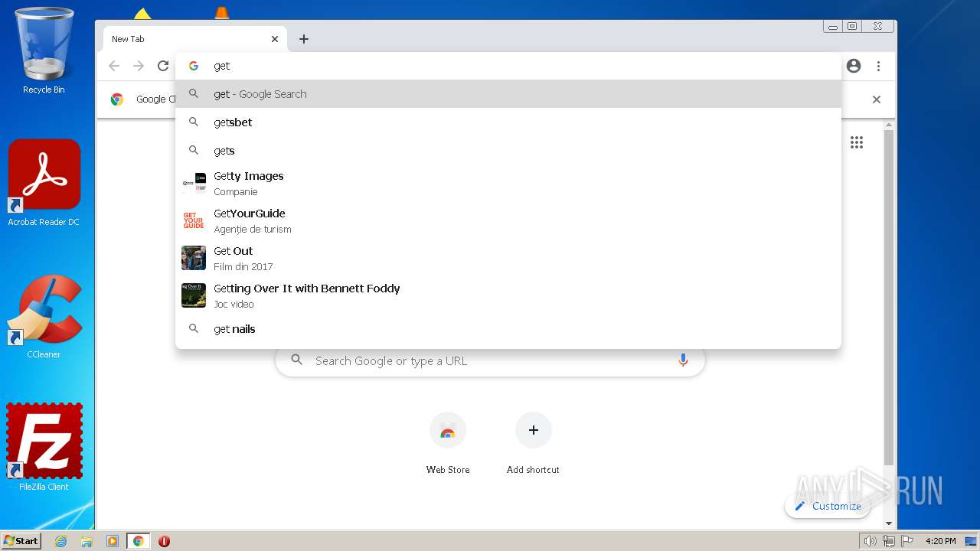
Task: Click the scrollbar up arrow
Action: pyautogui.click(x=889, y=125)
